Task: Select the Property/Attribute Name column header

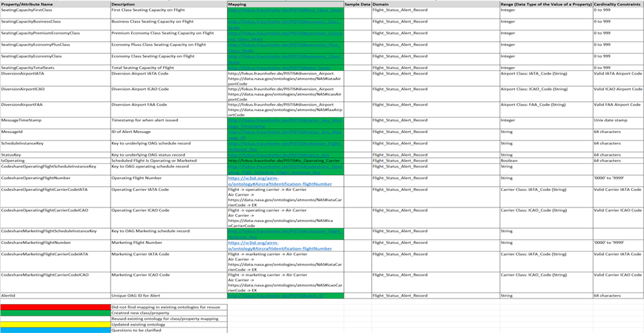Action: click(x=55, y=4)
